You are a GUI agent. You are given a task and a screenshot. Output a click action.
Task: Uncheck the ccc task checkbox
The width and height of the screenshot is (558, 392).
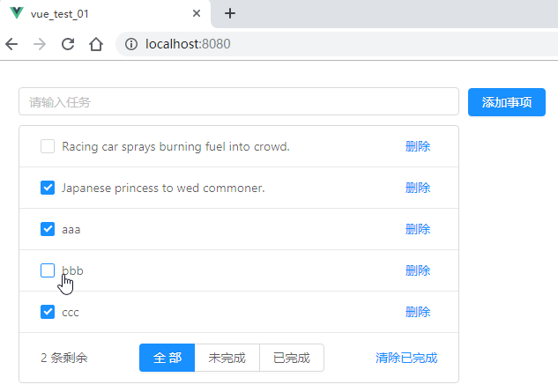[x=48, y=312]
